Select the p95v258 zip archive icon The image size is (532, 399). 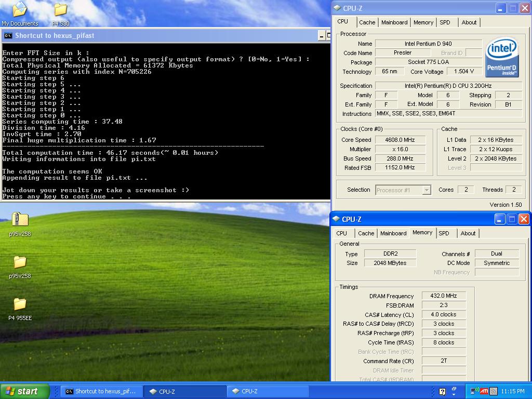coord(20,220)
